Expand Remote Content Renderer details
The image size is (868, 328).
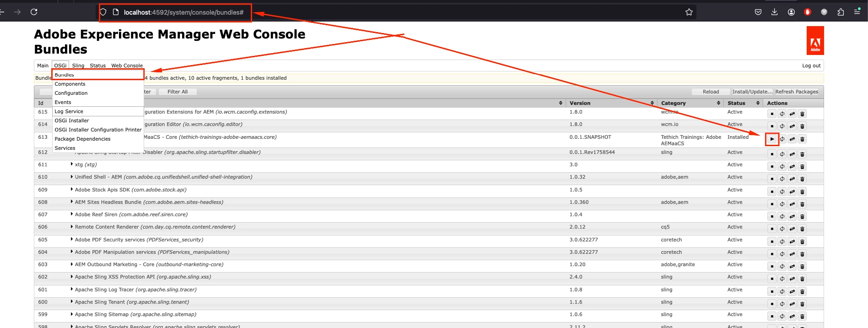[72, 226]
